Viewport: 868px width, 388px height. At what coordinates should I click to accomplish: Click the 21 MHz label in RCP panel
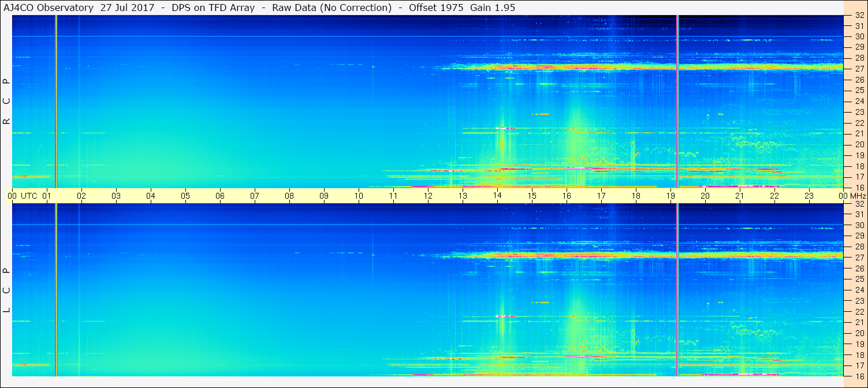(x=859, y=134)
